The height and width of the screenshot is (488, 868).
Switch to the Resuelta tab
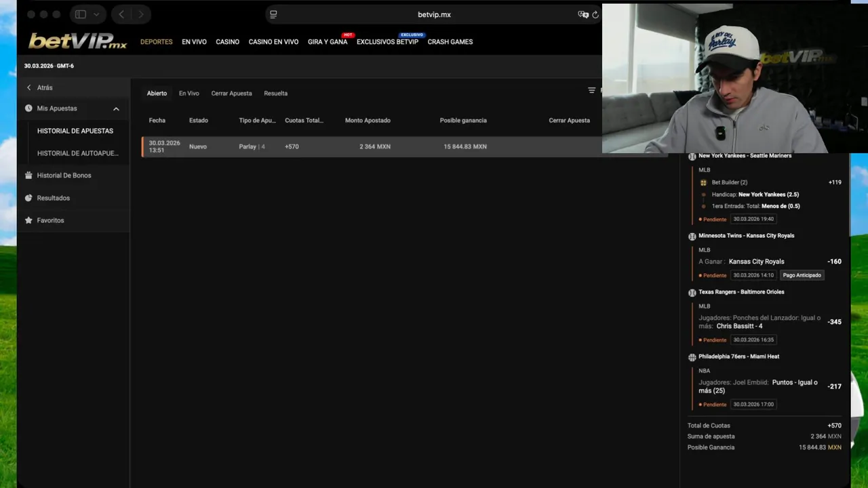(x=276, y=94)
